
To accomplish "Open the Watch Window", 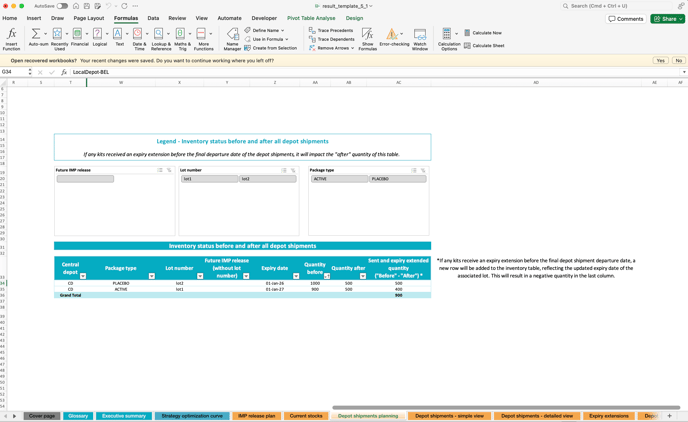I will click(420, 36).
